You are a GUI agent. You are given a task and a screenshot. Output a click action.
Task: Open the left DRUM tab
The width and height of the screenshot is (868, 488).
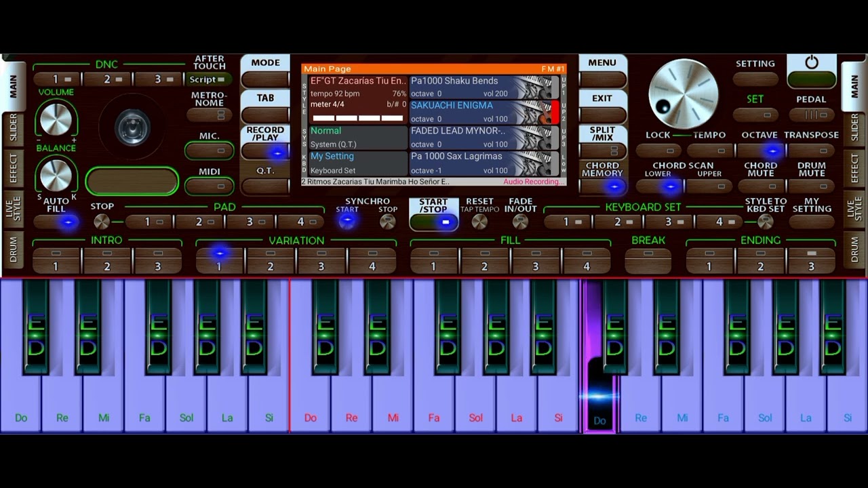14,250
